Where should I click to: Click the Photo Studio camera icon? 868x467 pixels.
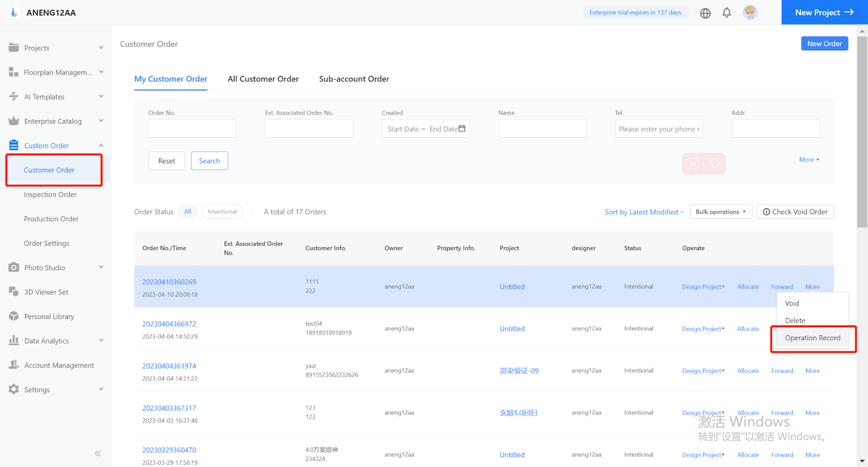[x=14, y=267]
